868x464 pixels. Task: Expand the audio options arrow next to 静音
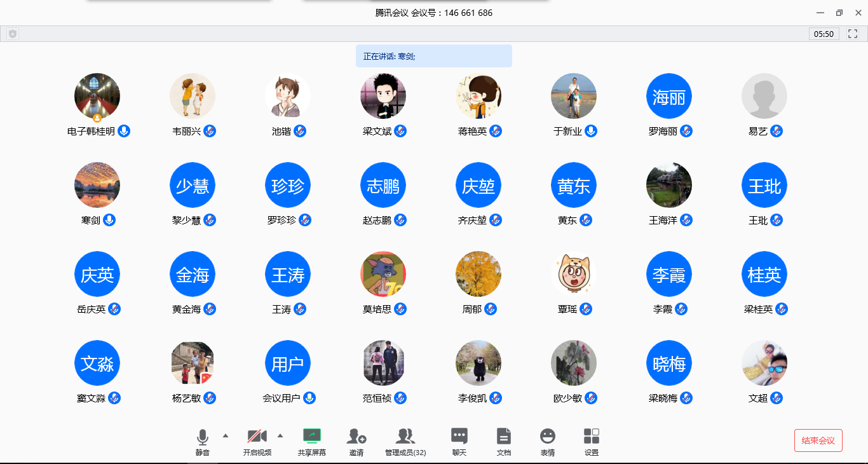click(225, 435)
